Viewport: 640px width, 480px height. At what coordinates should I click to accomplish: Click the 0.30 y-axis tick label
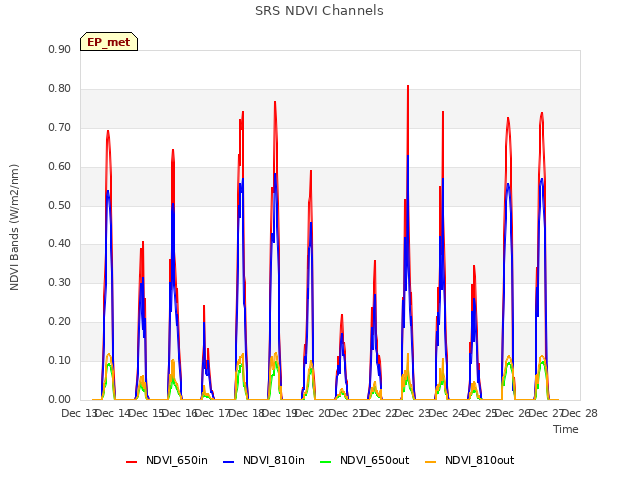[x=60, y=282]
